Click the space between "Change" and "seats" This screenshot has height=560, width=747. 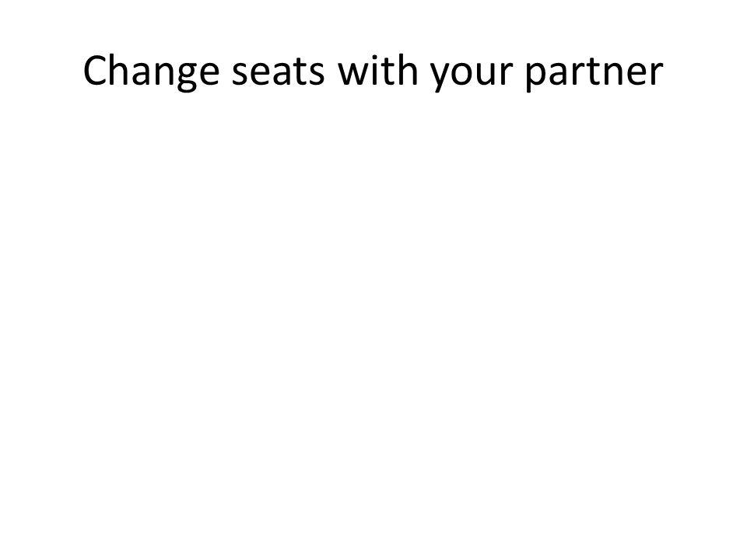(x=226, y=72)
